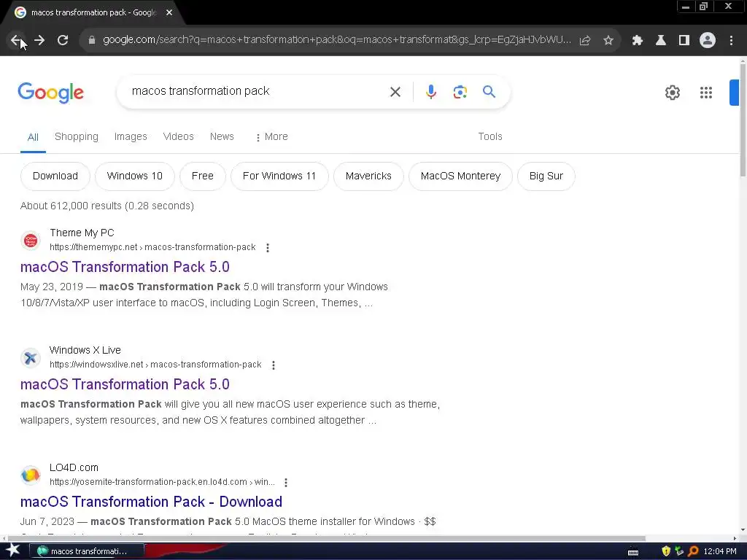Open Windows X Live macOS Transformation Pack 5.0
The image size is (747, 560).
point(125,384)
